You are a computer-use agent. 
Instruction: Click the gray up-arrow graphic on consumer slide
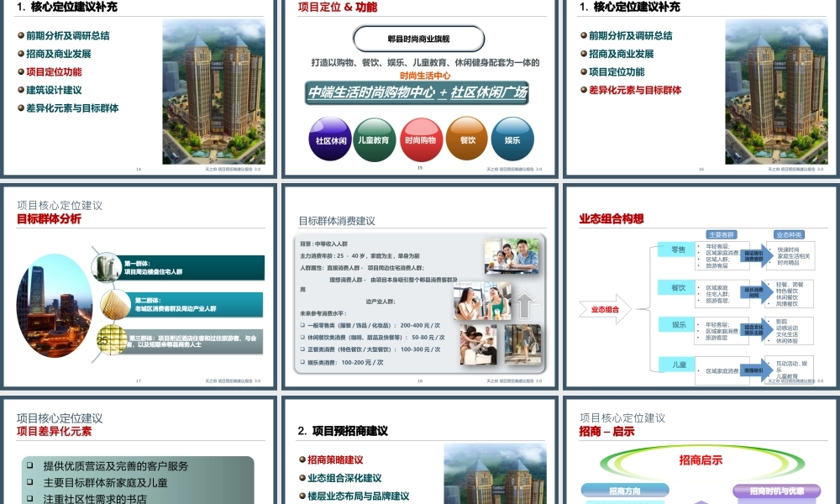point(524,305)
